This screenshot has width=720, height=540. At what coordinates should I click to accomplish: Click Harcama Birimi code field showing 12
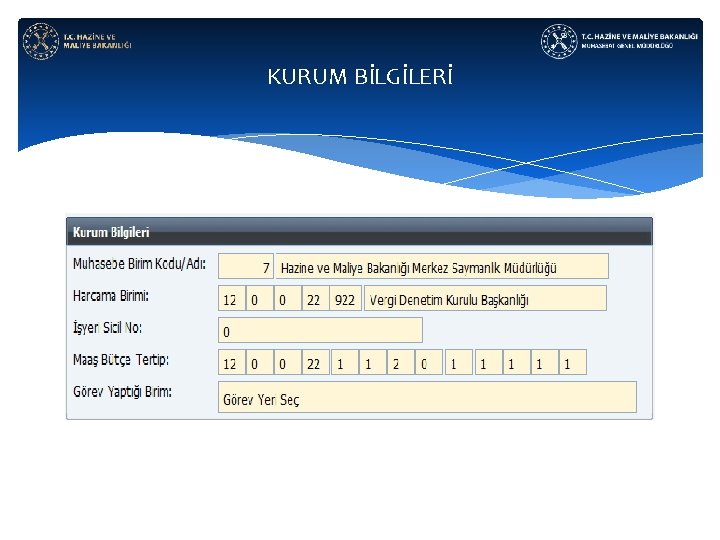coord(231,298)
